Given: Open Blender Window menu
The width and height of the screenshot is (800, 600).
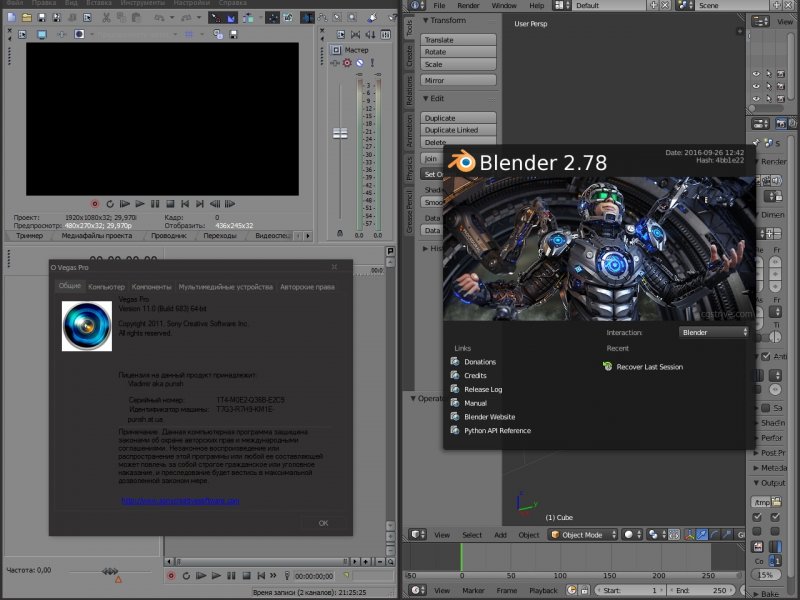Looking at the screenshot, I should pyautogui.click(x=504, y=5).
